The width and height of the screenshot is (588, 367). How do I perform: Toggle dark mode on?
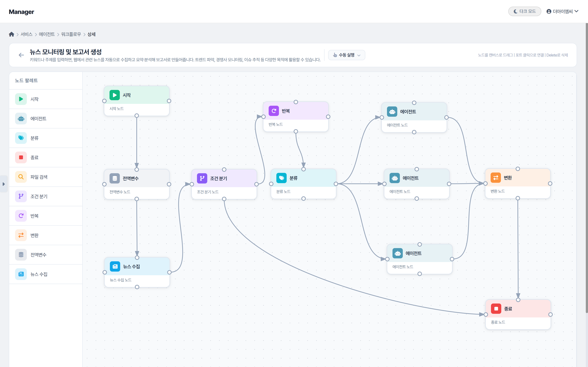click(524, 11)
